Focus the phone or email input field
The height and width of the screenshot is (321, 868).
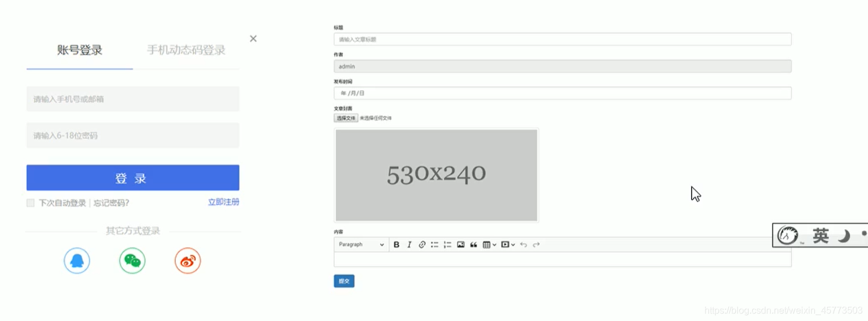(133, 99)
